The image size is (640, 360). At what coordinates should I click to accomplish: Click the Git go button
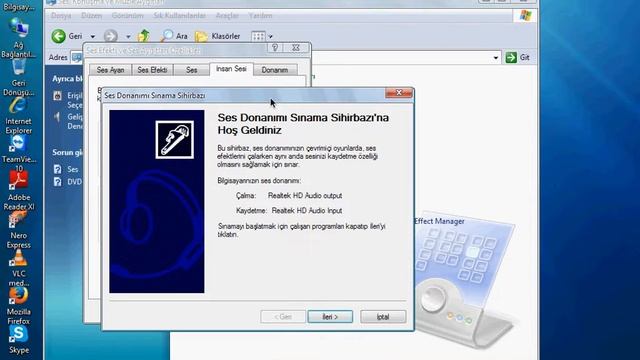[518, 58]
